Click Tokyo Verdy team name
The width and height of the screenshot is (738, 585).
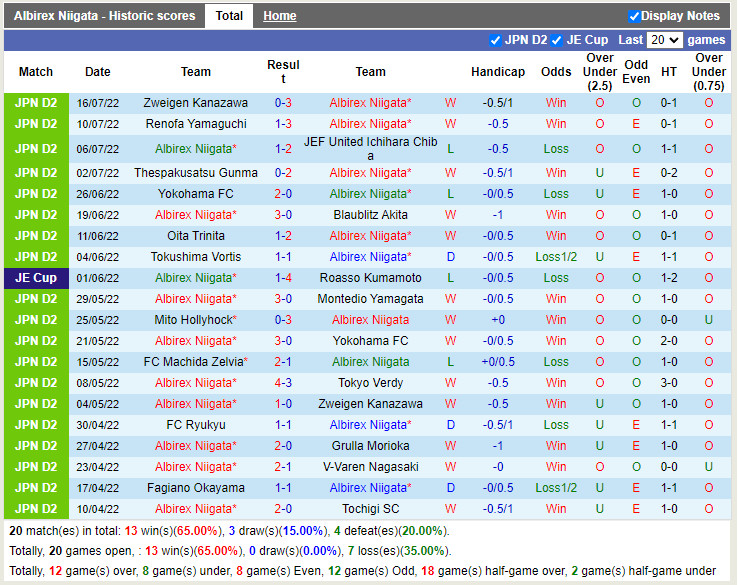click(x=370, y=383)
